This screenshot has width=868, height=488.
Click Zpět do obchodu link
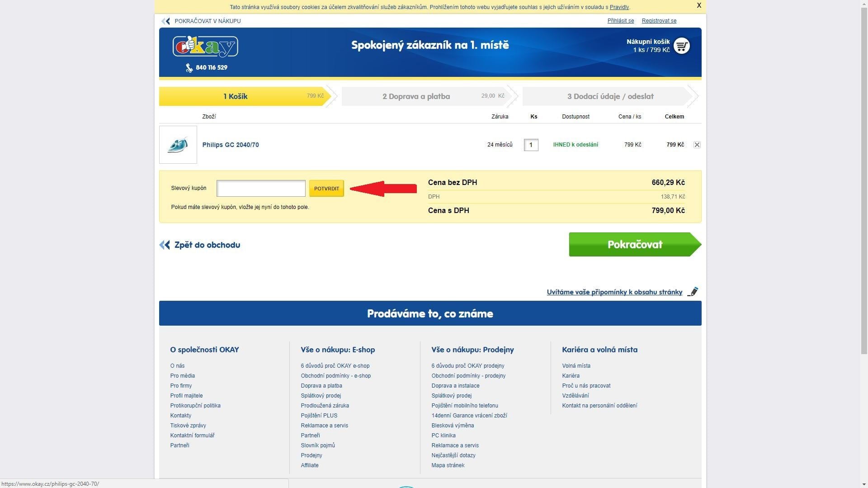click(x=207, y=245)
